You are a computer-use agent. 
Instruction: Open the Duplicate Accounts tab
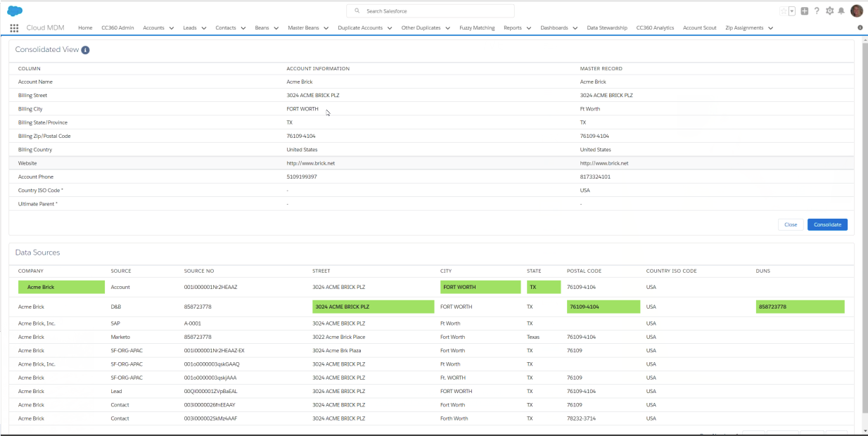tap(360, 28)
